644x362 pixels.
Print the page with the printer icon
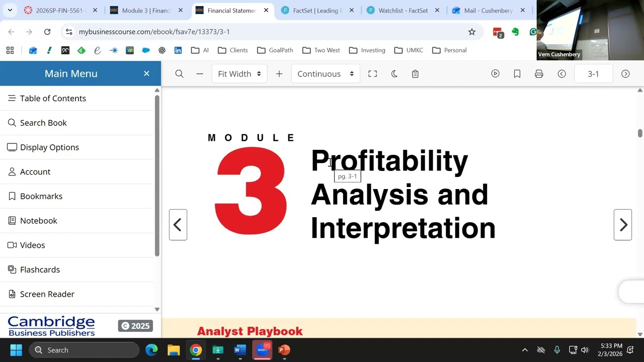(539, 74)
